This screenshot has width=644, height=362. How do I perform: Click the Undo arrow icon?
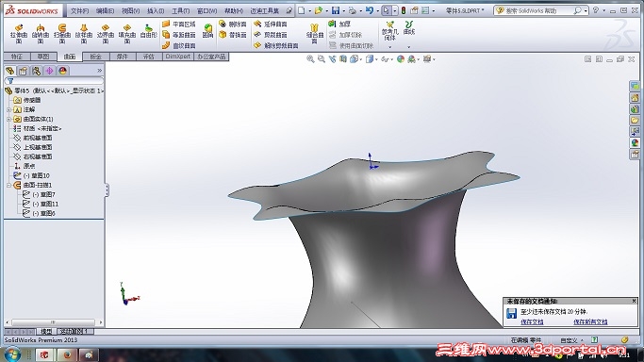pos(370,10)
